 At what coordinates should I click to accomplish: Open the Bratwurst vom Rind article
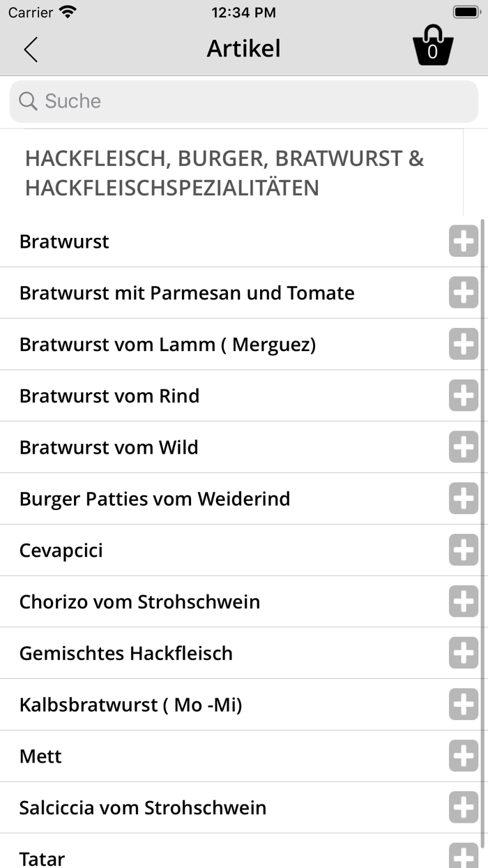[209, 396]
